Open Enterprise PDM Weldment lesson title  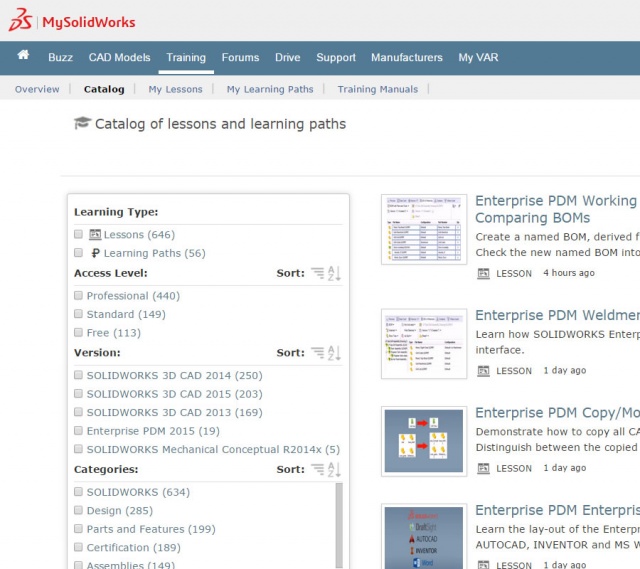click(558, 315)
